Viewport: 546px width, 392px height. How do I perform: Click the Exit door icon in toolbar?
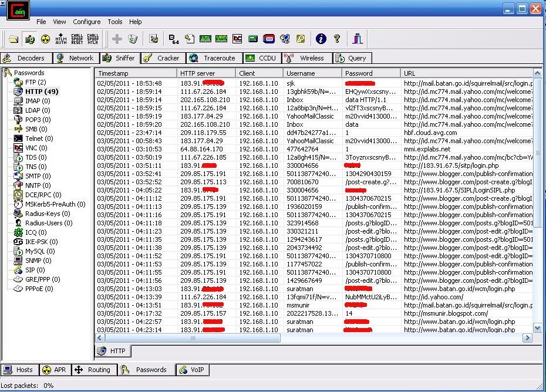pos(358,39)
